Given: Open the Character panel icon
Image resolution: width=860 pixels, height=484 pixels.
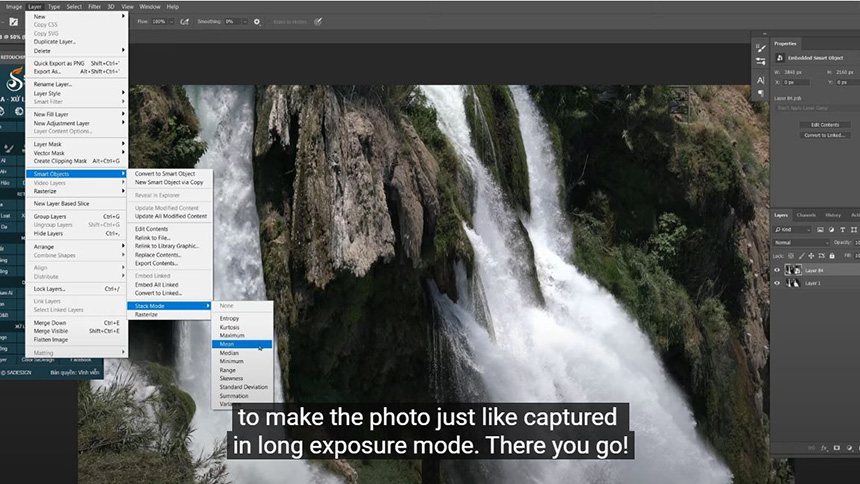Looking at the screenshot, I should [x=761, y=80].
